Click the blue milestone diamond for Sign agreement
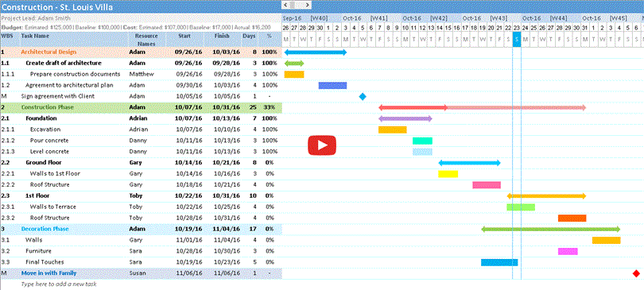Screen dimensions: 644x290 tap(363, 96)
